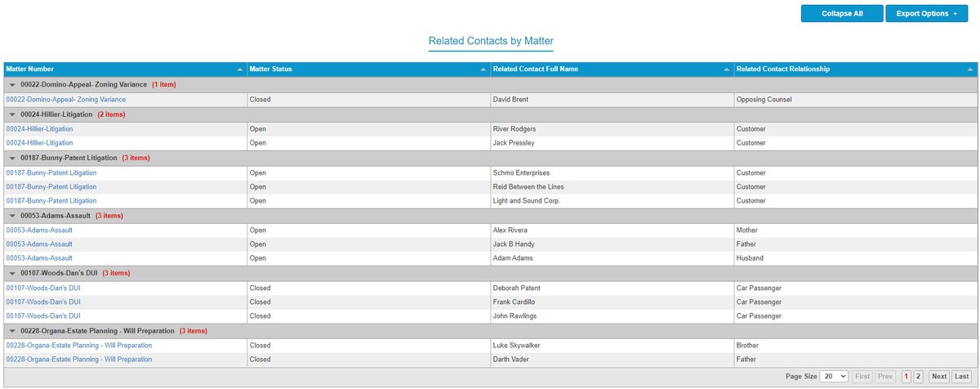Go to page 2
This screenshot has width=980, height=389.
tap(918, 377)
